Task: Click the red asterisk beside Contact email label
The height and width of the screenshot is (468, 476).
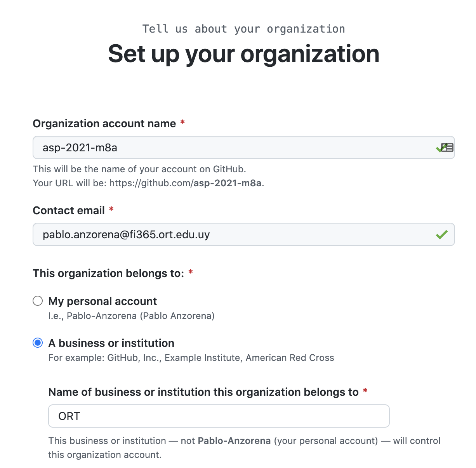Action: [111, 210]
